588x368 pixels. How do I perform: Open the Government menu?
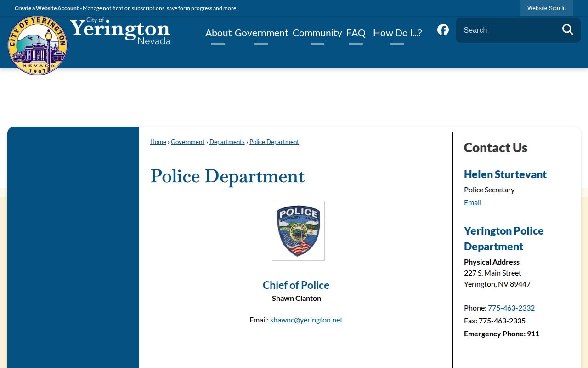261,33
